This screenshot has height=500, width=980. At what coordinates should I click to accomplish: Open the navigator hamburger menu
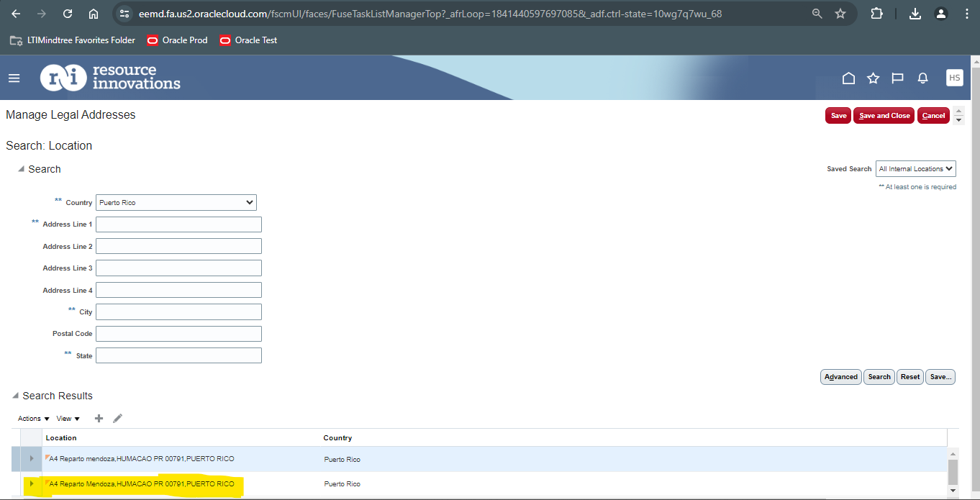[x=14, y=78]
